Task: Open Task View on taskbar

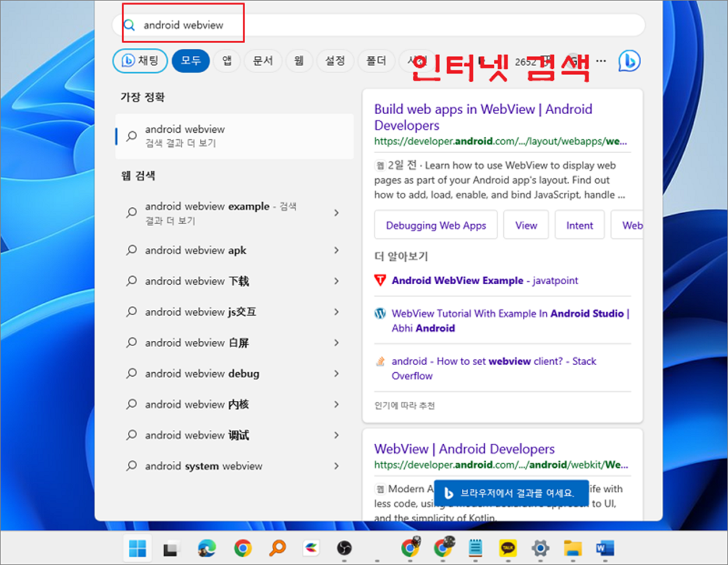Action: pos(171,548)
